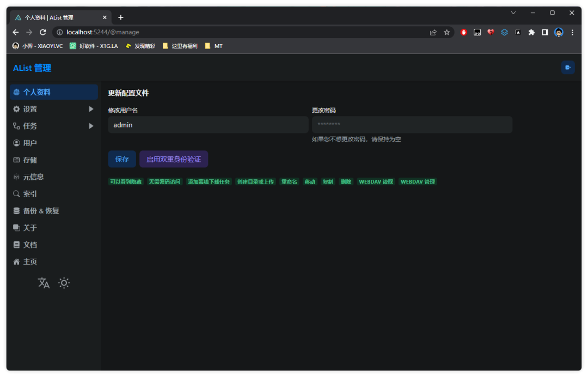The width and height of the screenshot is (588, 377).
Task: Click the browser reload icon
Action: tap(43, 32)
